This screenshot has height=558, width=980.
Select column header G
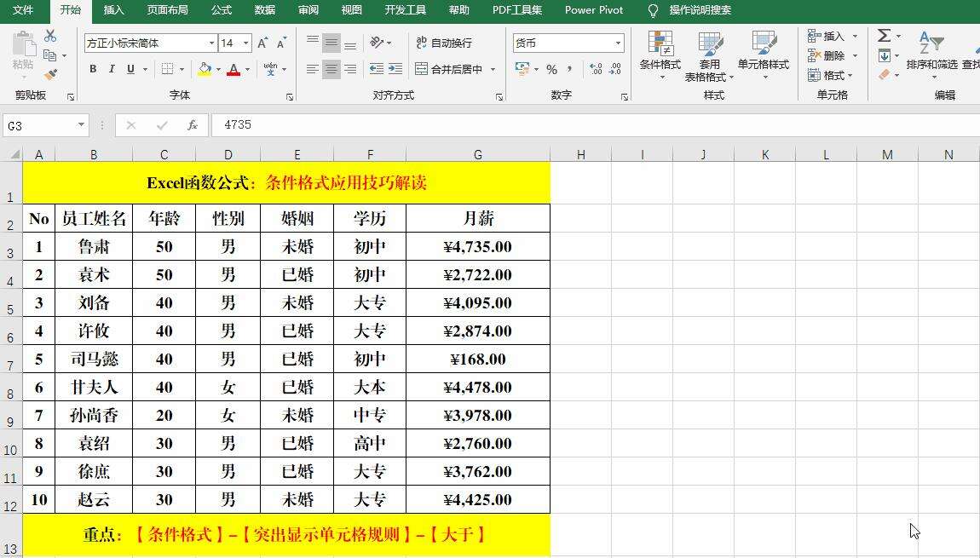pos(478,154)
